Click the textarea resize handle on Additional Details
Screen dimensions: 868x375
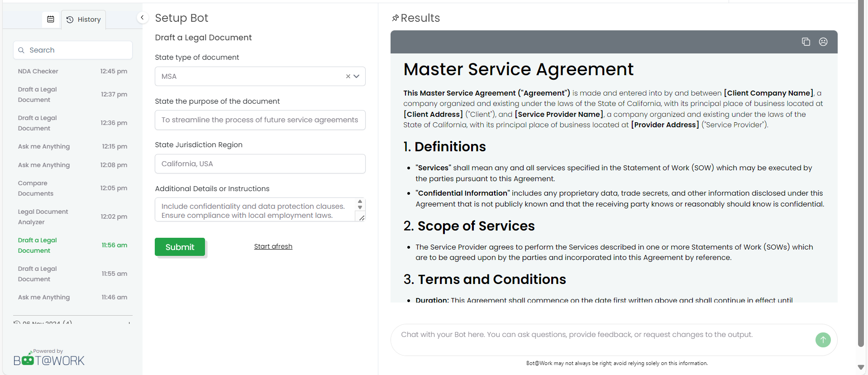click(362, 218)
